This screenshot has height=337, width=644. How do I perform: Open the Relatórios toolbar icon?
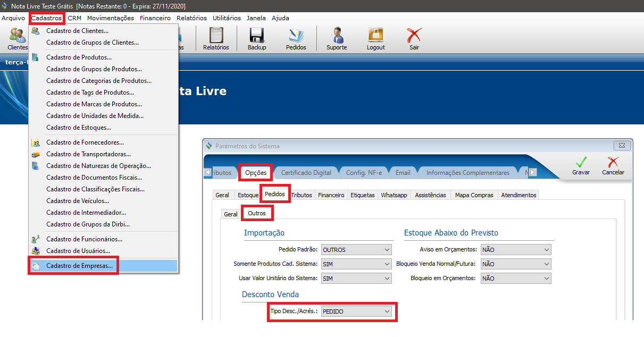(216, 38)
